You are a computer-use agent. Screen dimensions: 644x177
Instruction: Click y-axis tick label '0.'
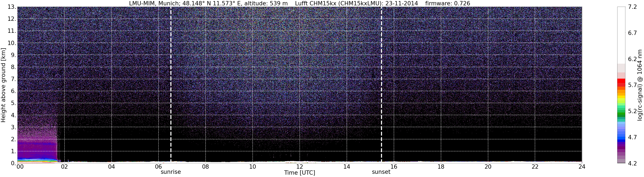[13, 163]
